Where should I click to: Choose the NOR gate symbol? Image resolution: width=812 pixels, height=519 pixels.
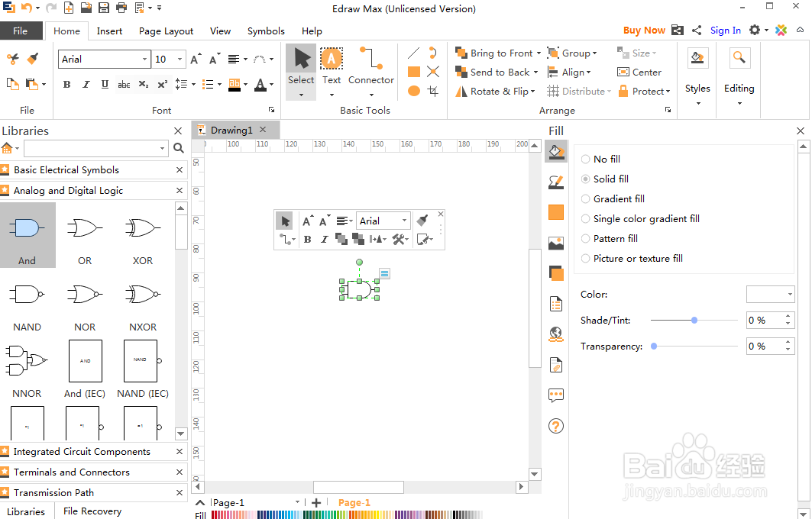point(85,301)
